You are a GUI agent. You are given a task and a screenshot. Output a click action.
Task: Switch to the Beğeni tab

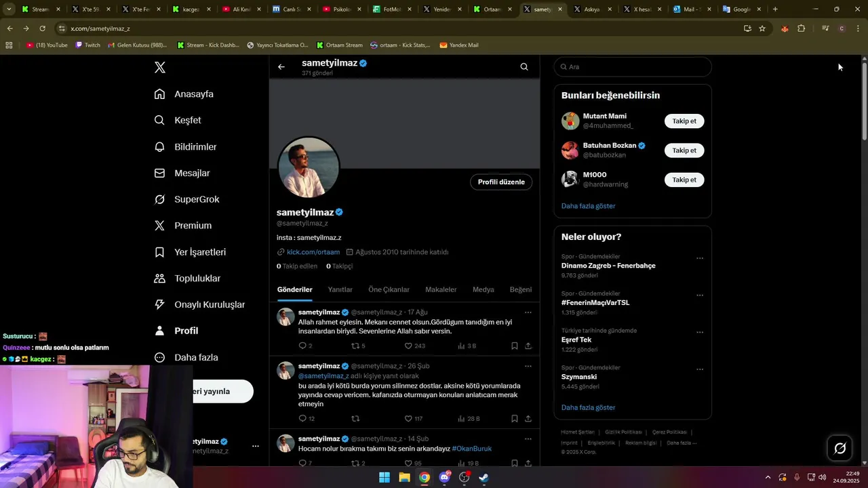point(521,289)
